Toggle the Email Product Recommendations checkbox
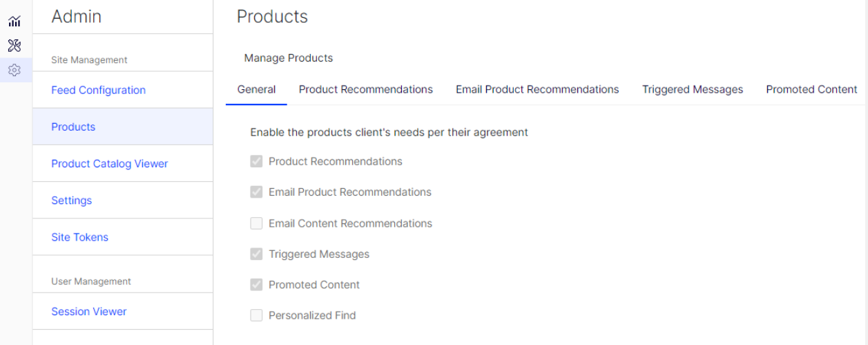Image resolution: width=868 pixels, height=345 pixels. coord(256,192)
